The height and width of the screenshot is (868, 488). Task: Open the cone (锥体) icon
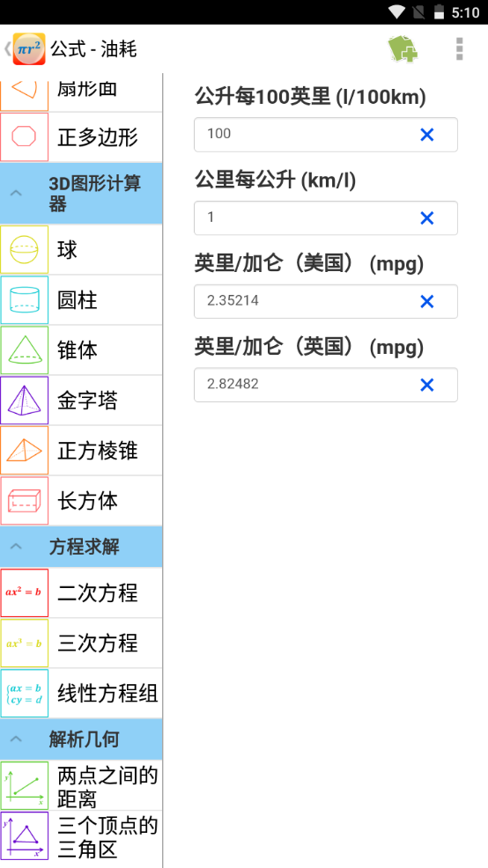pos(25,349)
